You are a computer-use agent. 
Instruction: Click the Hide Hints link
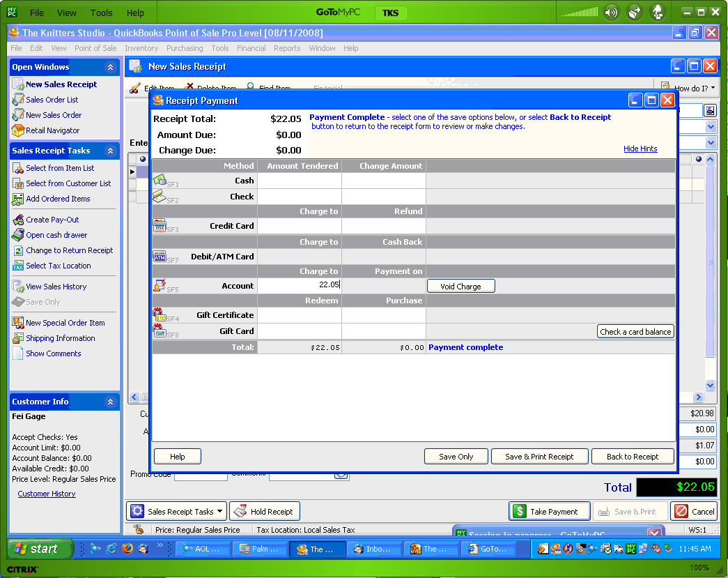640,149
